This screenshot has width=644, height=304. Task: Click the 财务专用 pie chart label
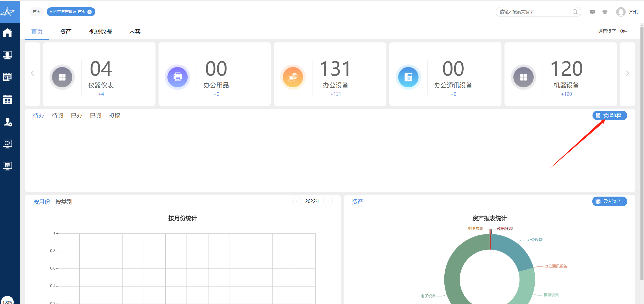[476, 229]
